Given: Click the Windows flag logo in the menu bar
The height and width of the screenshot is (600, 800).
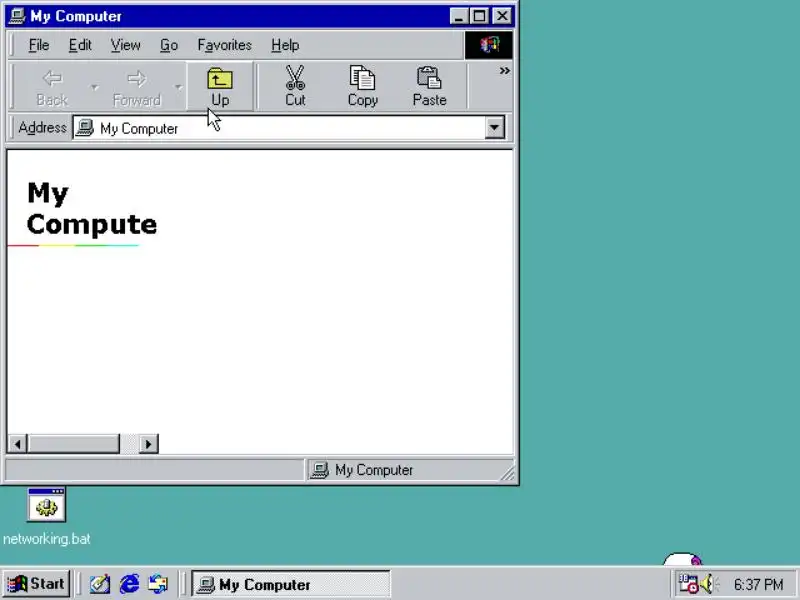Looking at the screenshot, I should [x=489, y=45].
